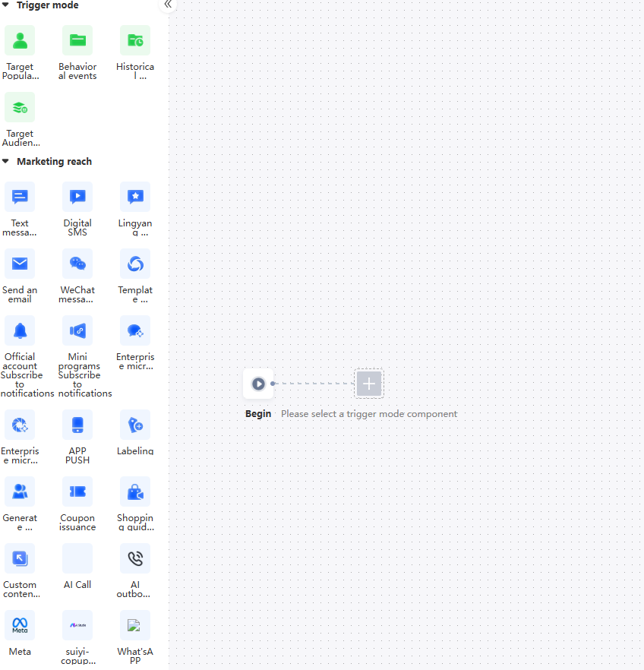Select the Behavioral events trigger icon
This screenshot has width=644, height=670.
pyautogui.click(x=77, y=40)
